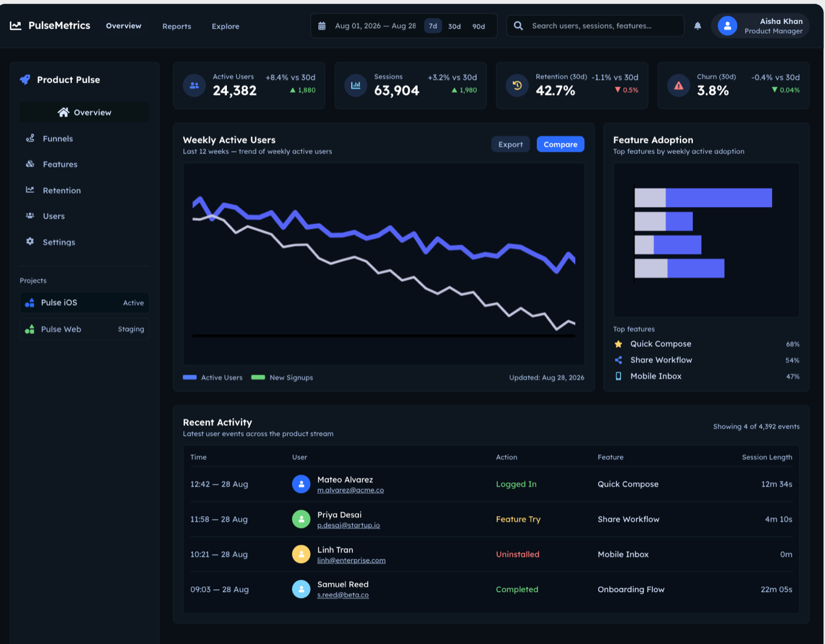Click the Export button
This screenshot has height=644, width=825.
[x=510, y=144]
